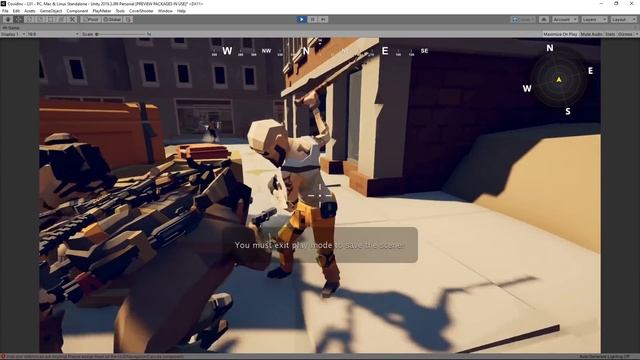
Task: Toggle the Stats overlay
Action: click(610, 34)
